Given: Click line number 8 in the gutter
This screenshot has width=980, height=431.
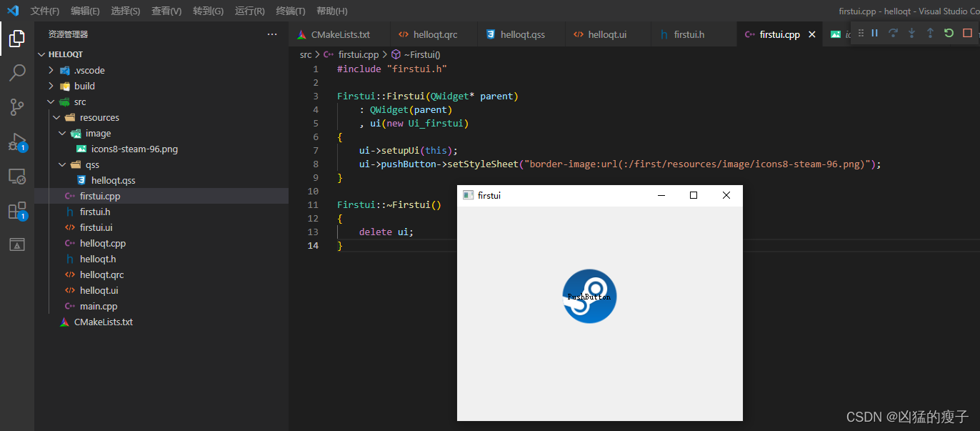Looking at the screenshot, I should tap(315, 164).
